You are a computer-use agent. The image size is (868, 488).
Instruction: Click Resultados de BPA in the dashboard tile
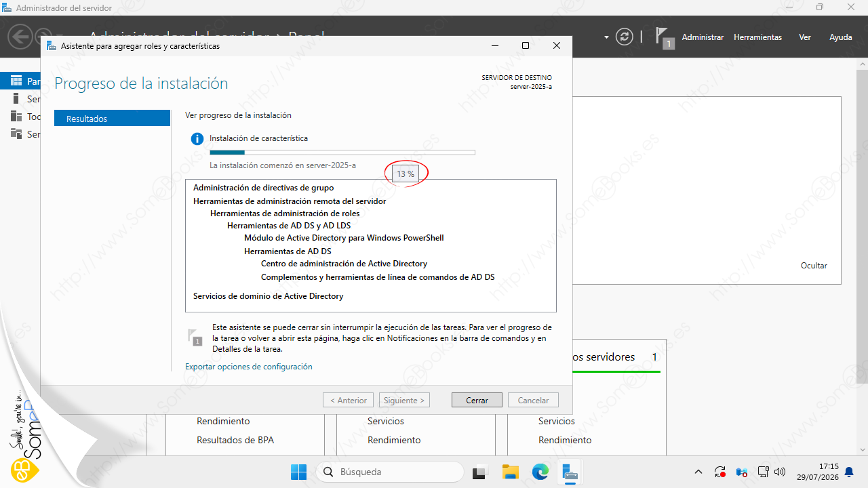(x=235, y=440)
